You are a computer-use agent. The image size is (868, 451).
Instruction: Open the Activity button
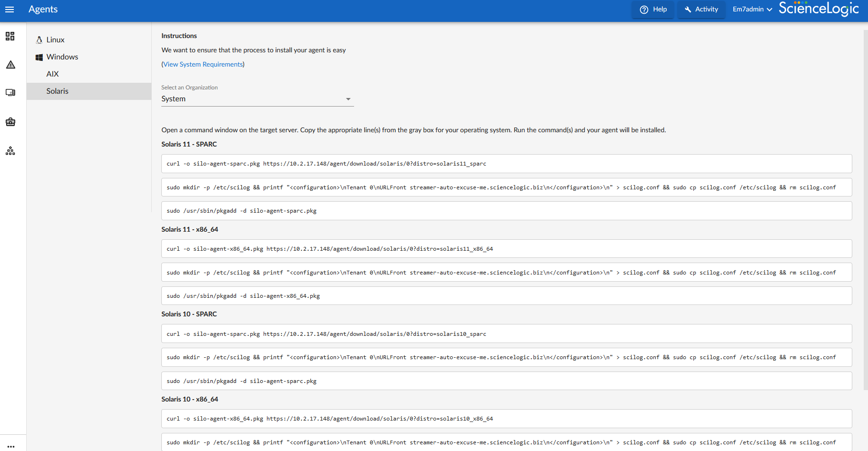coord(701,10)
